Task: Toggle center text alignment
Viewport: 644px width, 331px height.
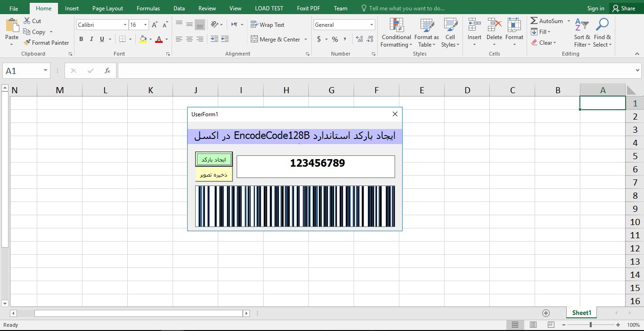Action: point(190,40)
